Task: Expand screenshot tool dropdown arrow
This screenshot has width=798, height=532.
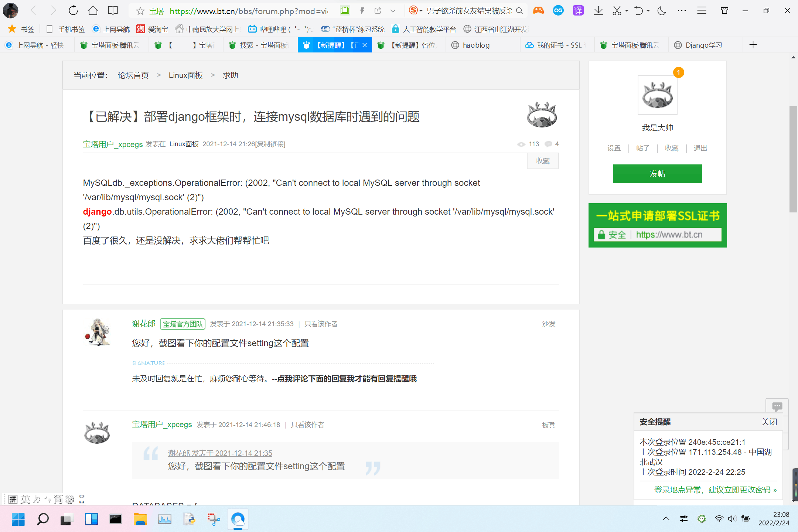Action: coord(627,11)
